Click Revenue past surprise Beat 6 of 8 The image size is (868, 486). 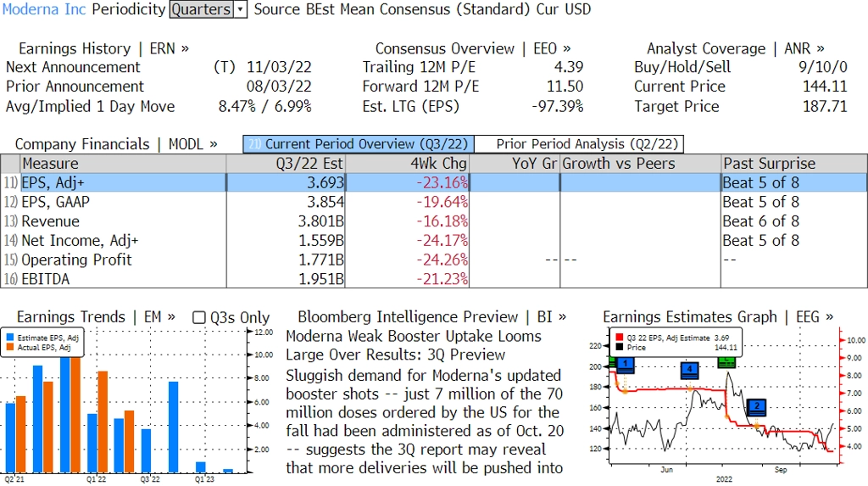tap(760, 221)
